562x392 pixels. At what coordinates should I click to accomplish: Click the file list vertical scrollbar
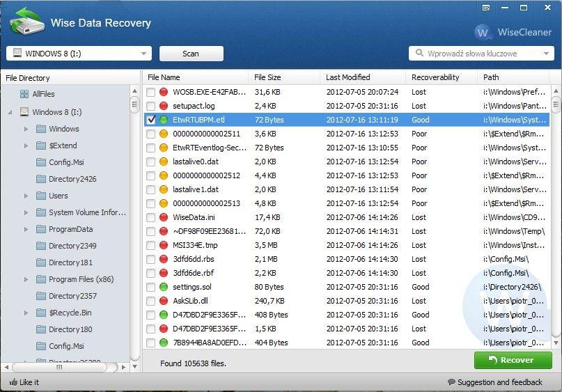pyautogui.click(x=556, y=209)
